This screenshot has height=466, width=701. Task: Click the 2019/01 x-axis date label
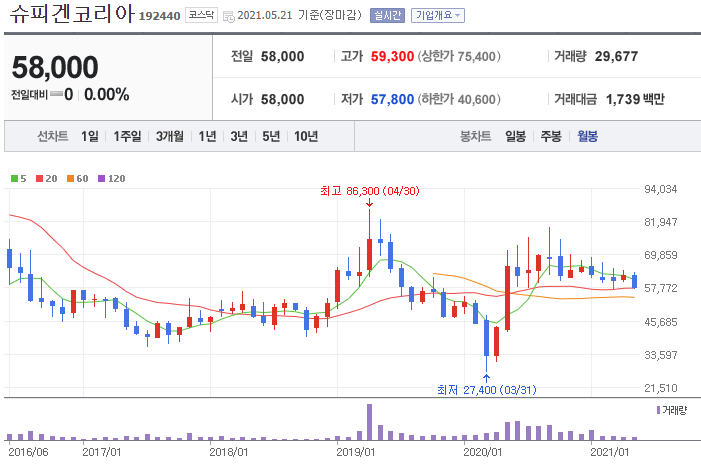(x=355, y=452)
